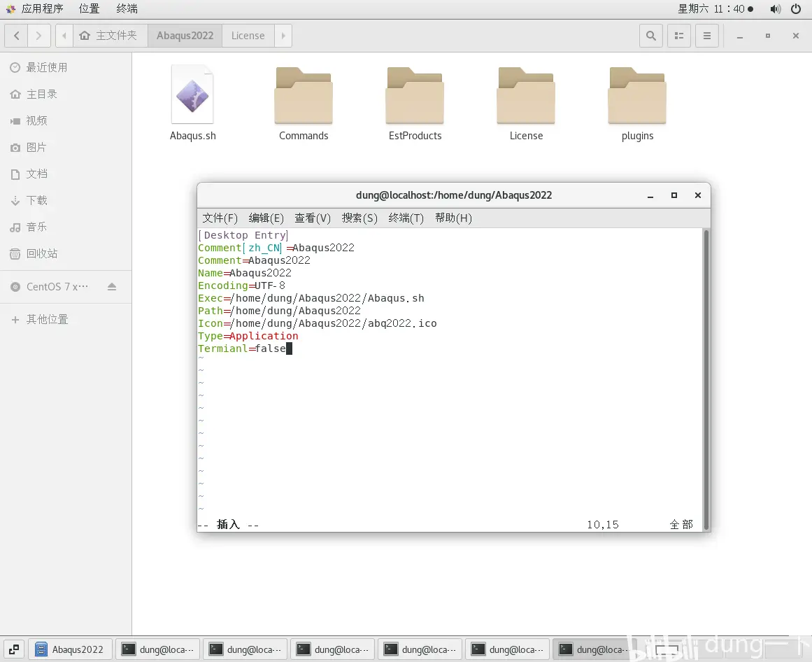Open the 主文件夹 home path button

point(110,36)
